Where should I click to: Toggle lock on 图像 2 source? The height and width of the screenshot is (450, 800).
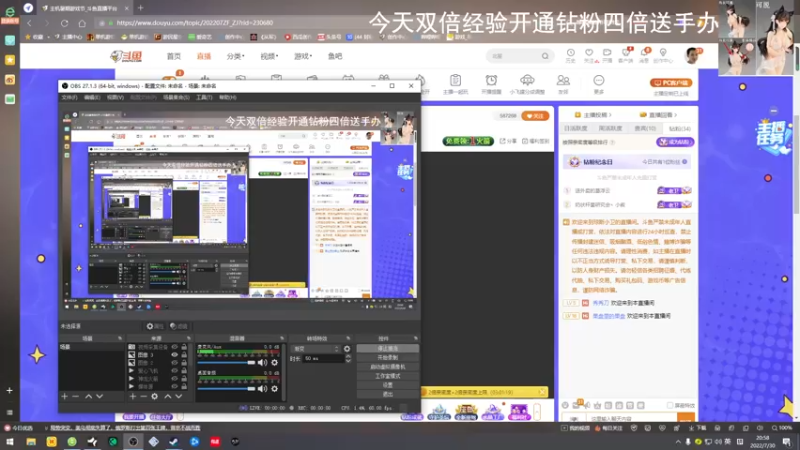coord(184,363)
